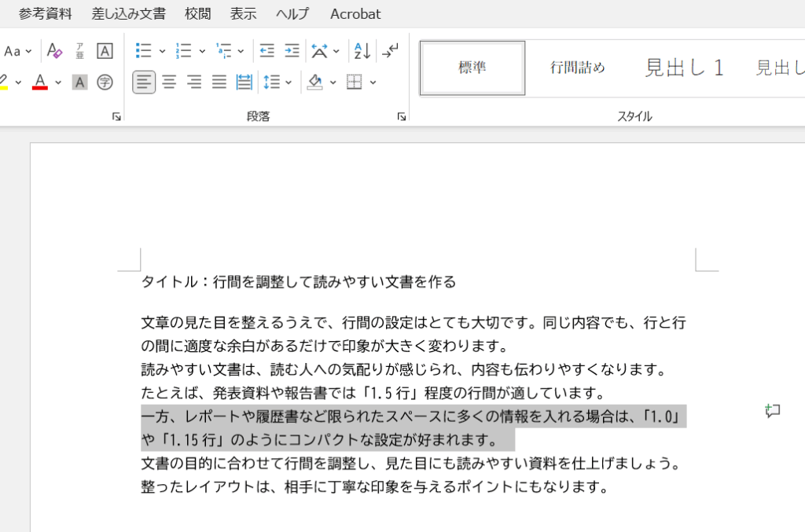Open the 校閲 ribbon tab

click(x=197, y=13)
